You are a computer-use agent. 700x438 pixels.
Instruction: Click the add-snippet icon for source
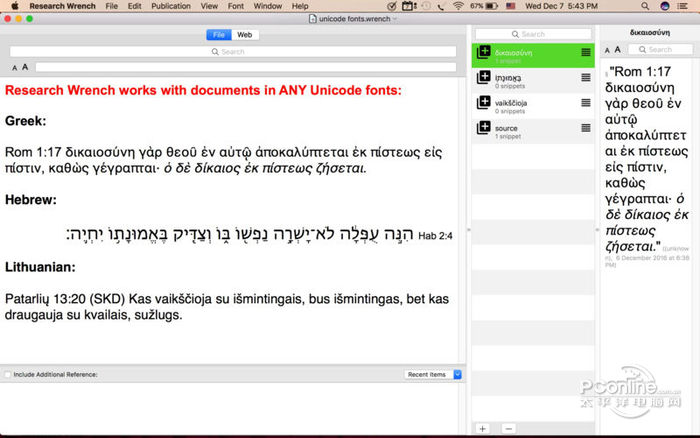pos(483,128)
